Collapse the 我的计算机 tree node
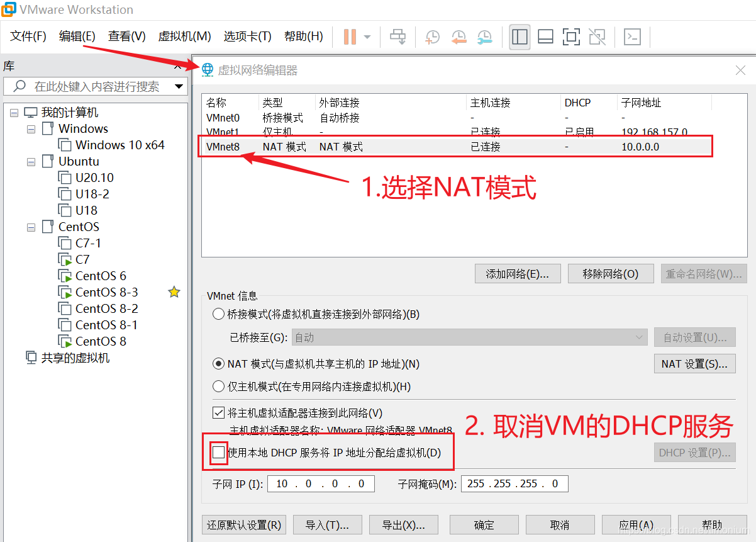This screenshot has width=756, height=542. click(14, 113)
